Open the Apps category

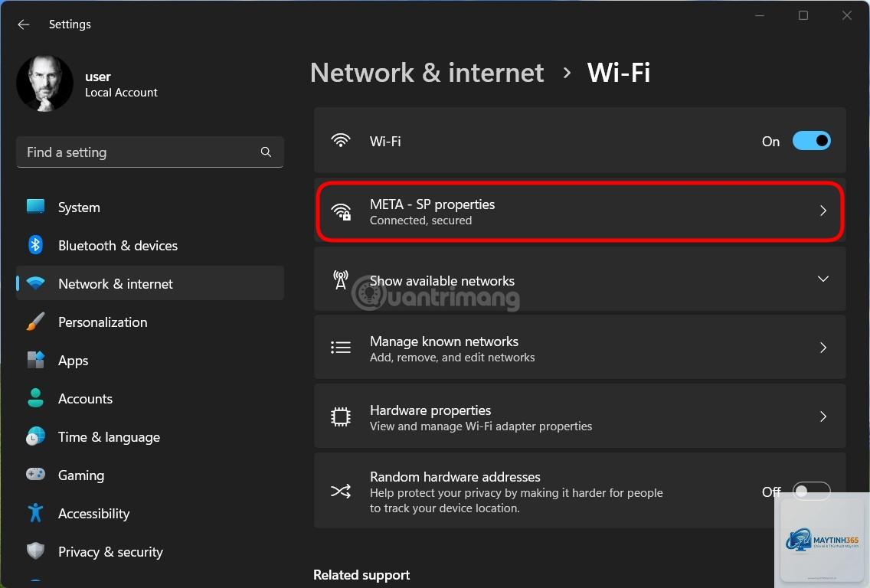[x=150, y=360]
